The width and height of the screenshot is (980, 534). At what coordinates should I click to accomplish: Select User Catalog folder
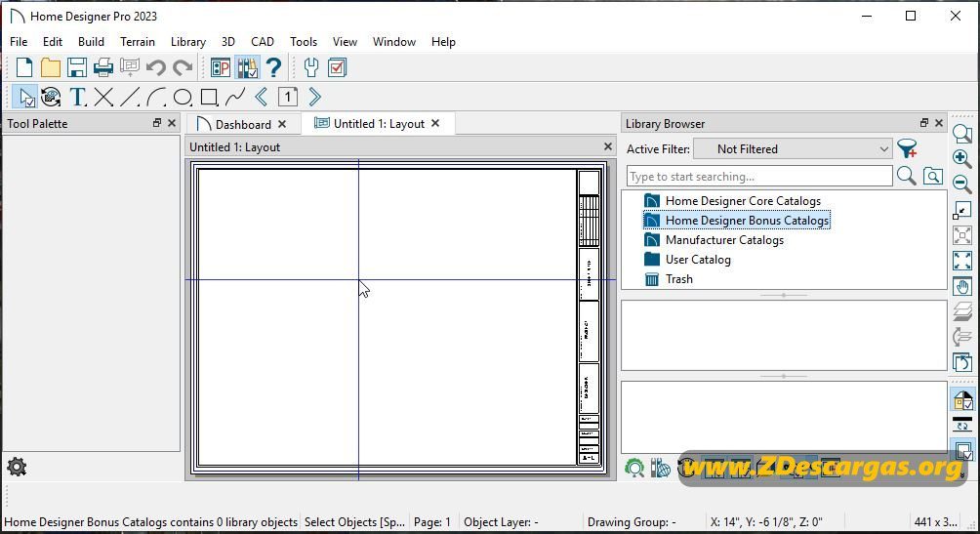pyautogui.click(x=698, y=259)
